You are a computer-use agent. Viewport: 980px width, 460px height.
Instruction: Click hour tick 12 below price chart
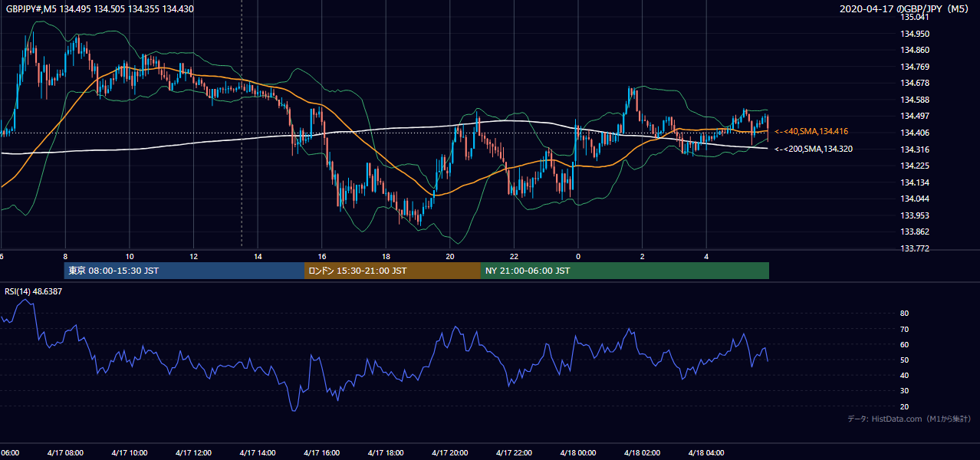click(193, 257)
